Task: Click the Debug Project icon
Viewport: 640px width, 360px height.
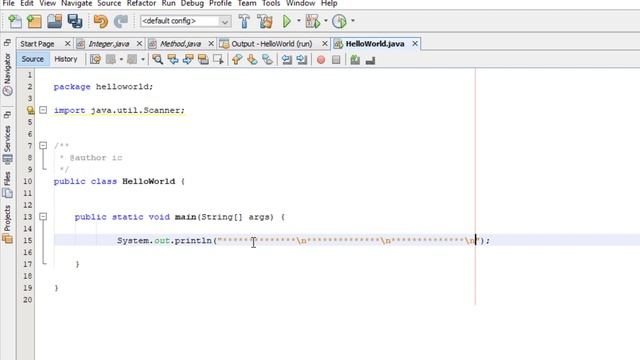Action: point(313,21)
